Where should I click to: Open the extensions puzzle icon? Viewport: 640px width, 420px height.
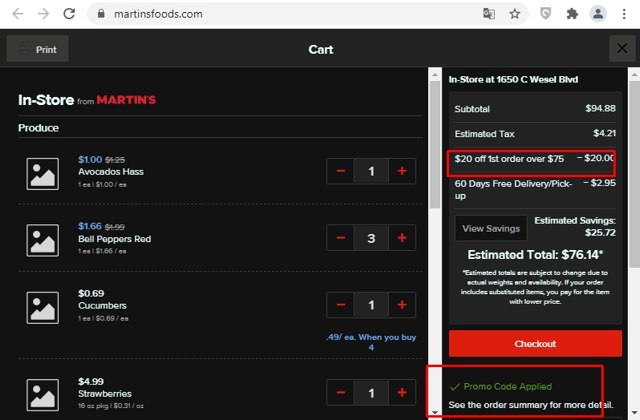point(572,14)
